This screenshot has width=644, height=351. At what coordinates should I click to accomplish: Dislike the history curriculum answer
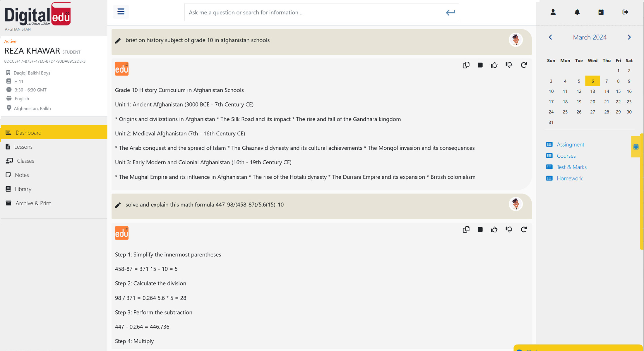click(x=509, y=65)
